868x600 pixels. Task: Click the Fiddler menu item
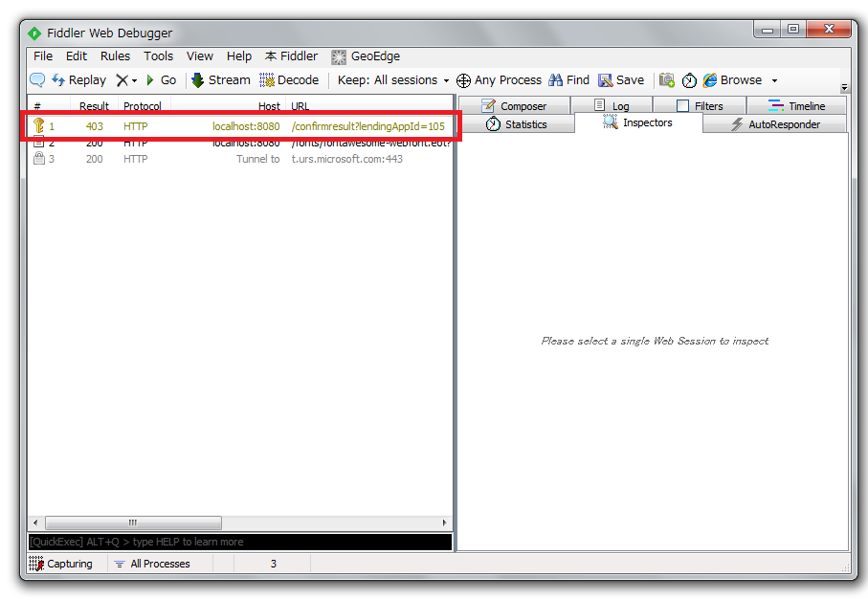[291, 56]
